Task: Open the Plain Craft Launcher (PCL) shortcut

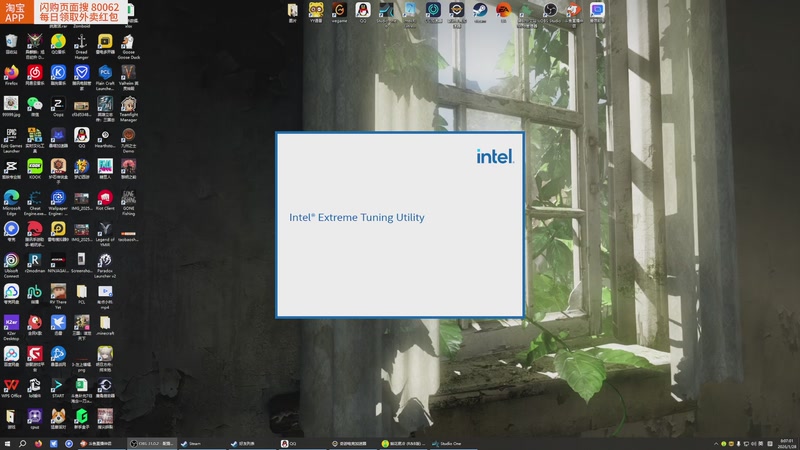Action: click(105, 77)
